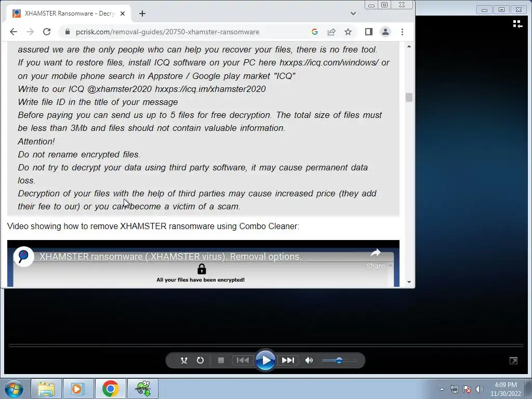Show hidden system tray icons
The height and width of the screenshot is (399, 532).
(442, 389)
